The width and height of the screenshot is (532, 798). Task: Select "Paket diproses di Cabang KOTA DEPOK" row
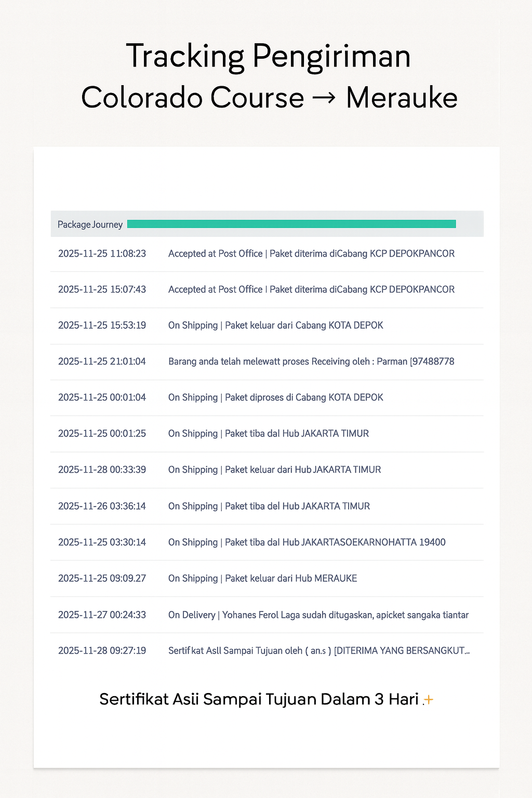pos(304,397)
